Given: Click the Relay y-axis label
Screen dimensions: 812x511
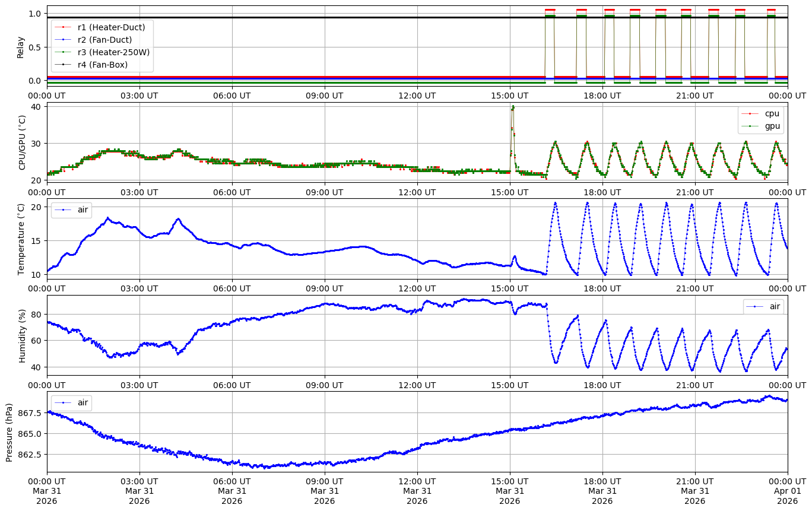Looking at the screenshot, I should (x=20, y=47).
